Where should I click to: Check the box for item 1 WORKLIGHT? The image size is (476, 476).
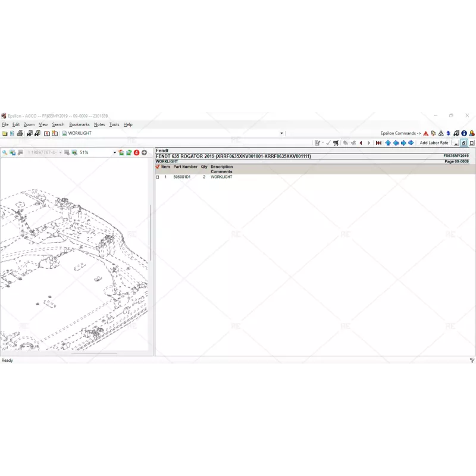[x=158, y=177]
